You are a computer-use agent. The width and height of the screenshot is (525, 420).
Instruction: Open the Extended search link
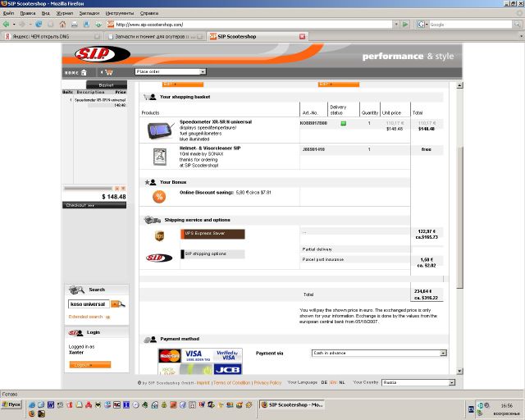[89, 317]
